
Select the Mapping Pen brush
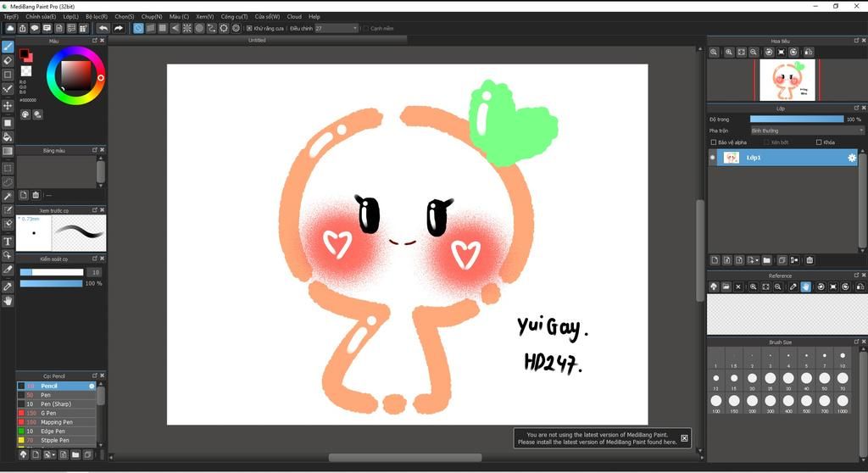[x=57, y=422]
